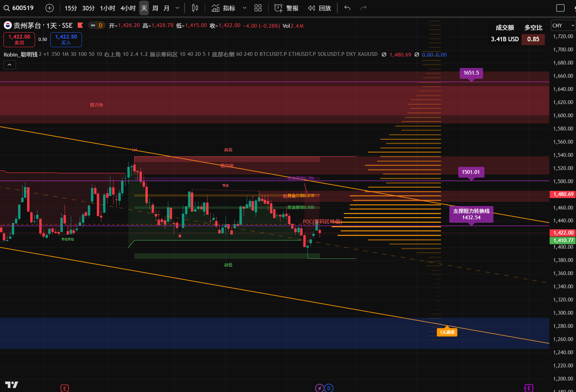Select the 周 weekly timeframe
Screen dimensions: 576x392
[155, 8]
